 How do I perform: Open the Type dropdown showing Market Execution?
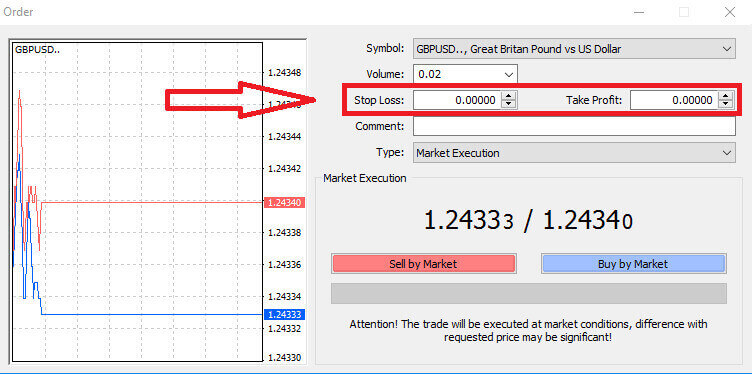coord(574,153)
